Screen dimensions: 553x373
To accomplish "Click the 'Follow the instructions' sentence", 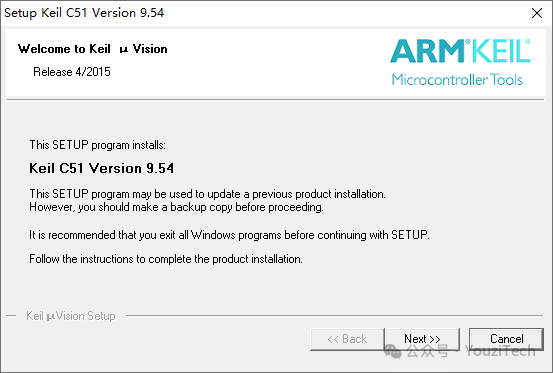I will point(166,259).
